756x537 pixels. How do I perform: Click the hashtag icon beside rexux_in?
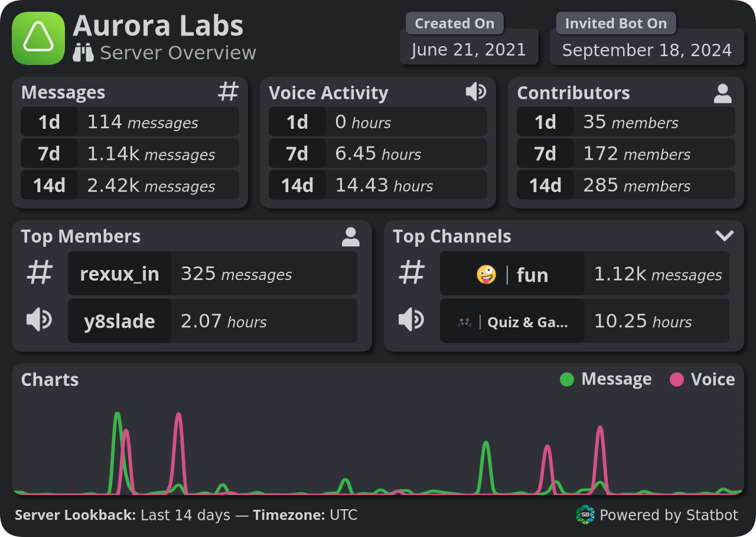[x=40, y=274]
